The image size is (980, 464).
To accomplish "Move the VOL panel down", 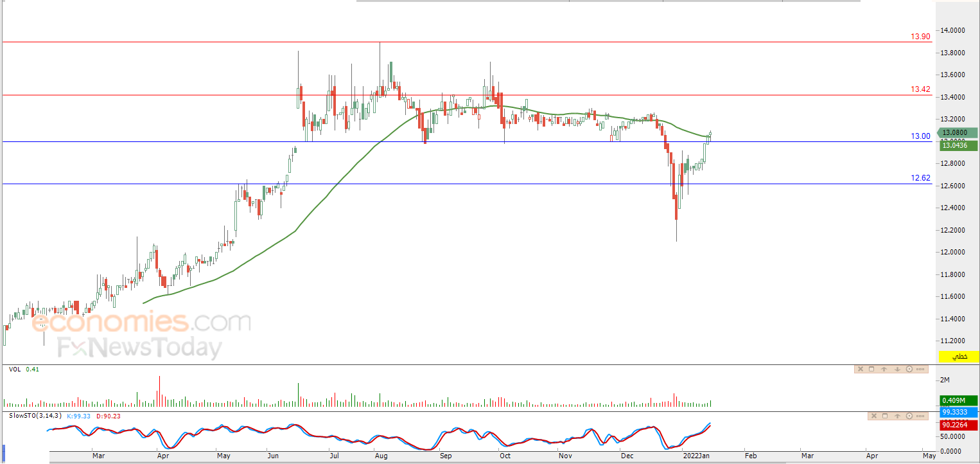I will point(897,369).
